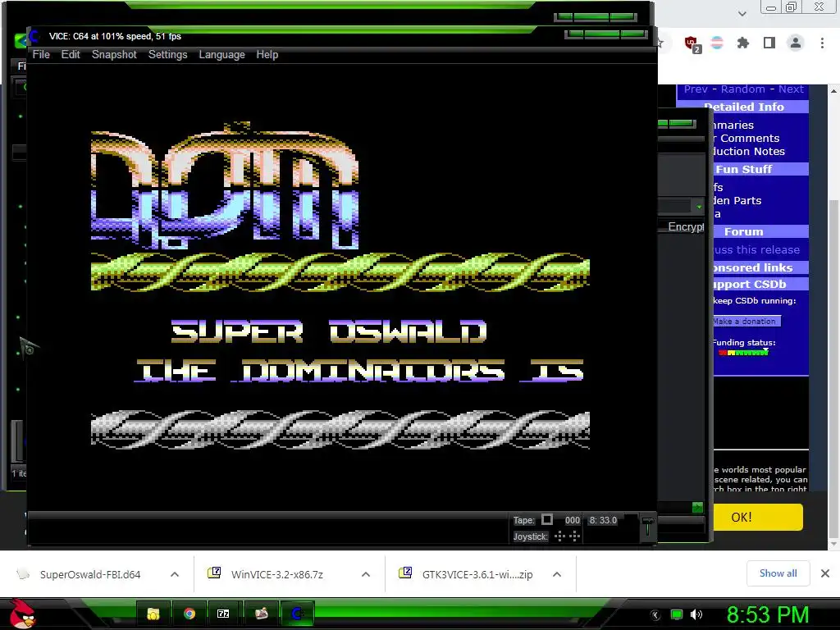Open Hidden Parts link on CSDb
Viewport: 840px width, 630px height.
(x=737, y=201)
